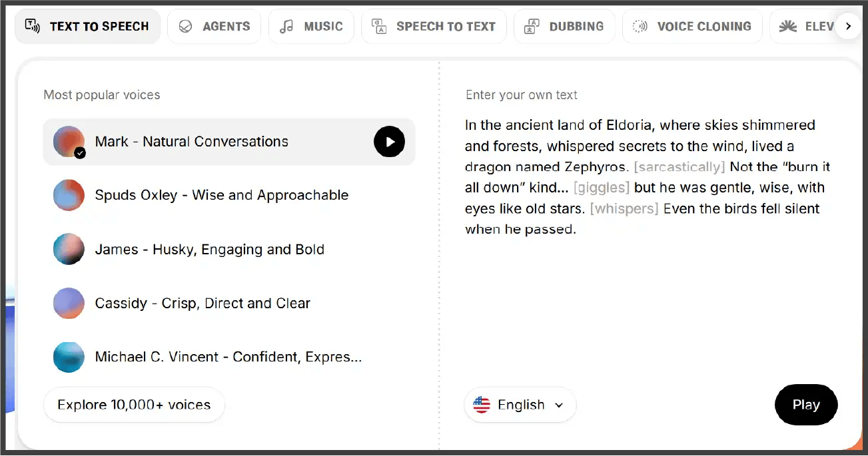
Task: Switch to the Agents tab
Action: [214, 26]
